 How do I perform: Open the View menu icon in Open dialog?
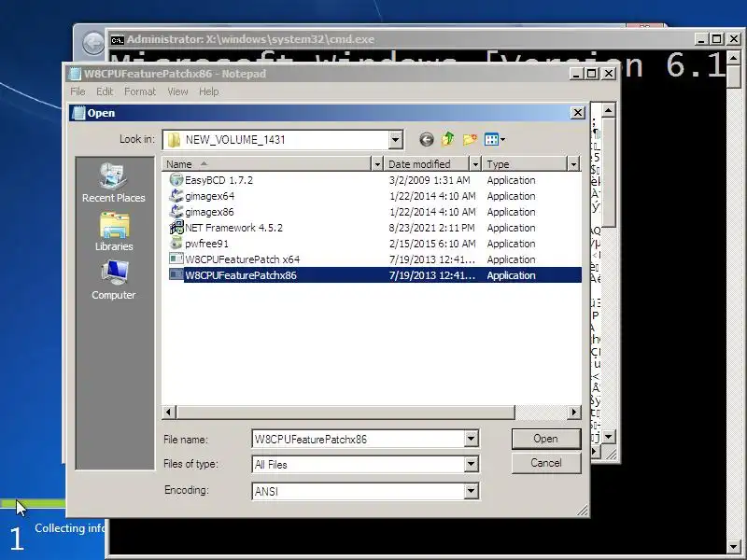[x=495, y=139]
